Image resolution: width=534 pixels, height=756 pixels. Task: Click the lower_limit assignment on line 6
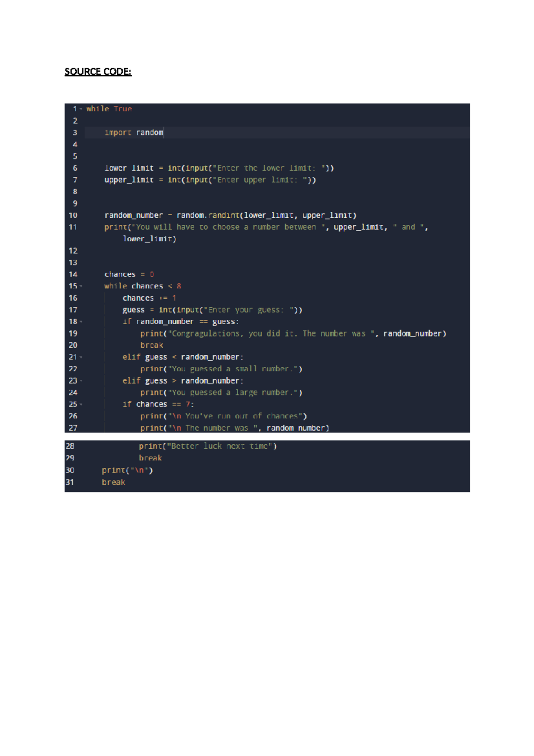coord(219,168)
